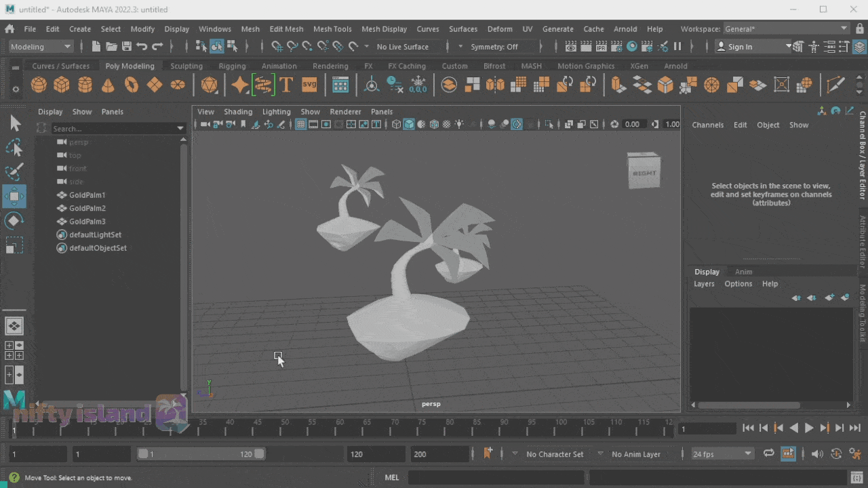Open the IPR render icon

[601, 47]
